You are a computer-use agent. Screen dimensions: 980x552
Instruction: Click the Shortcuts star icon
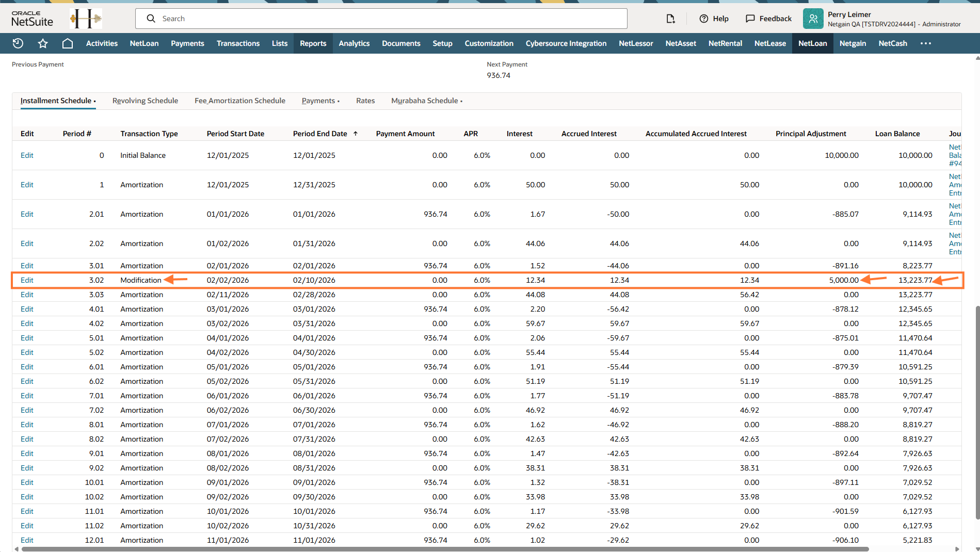click(43, 43)
